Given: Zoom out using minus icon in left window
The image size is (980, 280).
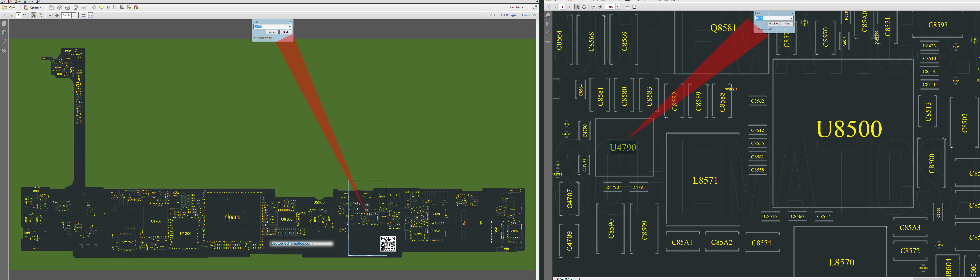Looking at the screenshot, I should tap(50, 15).
